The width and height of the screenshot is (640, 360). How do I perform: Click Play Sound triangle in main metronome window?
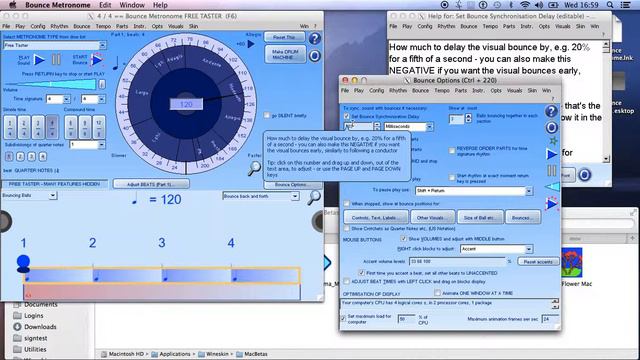(x=39, y=60)
